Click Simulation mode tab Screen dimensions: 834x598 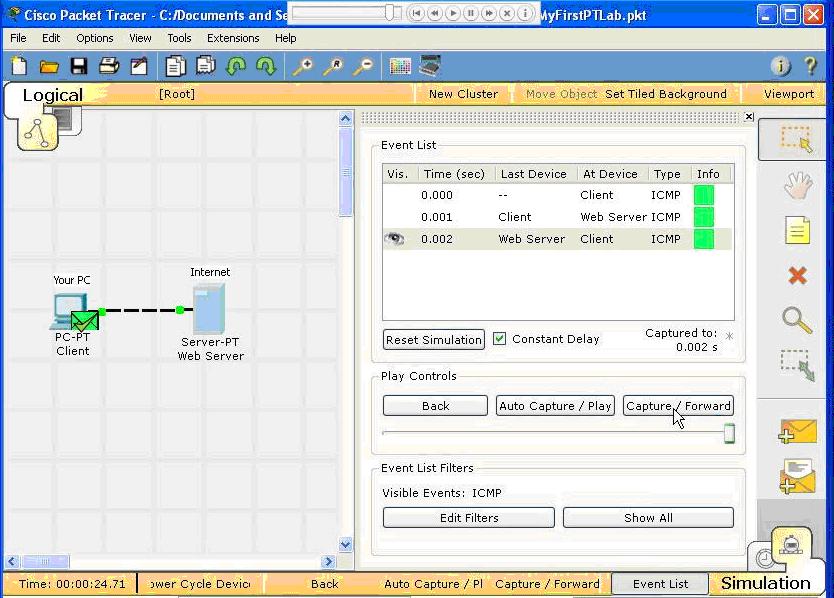(765, 583)
